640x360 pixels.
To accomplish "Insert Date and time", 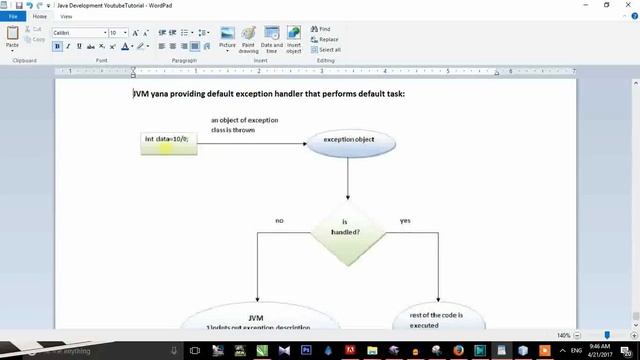I will (x=271, y=40).
